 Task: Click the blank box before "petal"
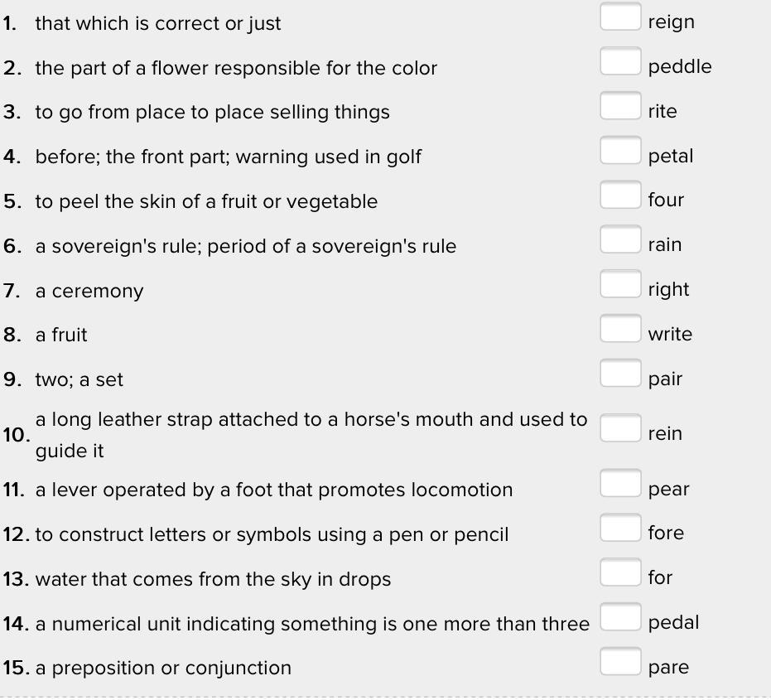click(x=620, y=151)
